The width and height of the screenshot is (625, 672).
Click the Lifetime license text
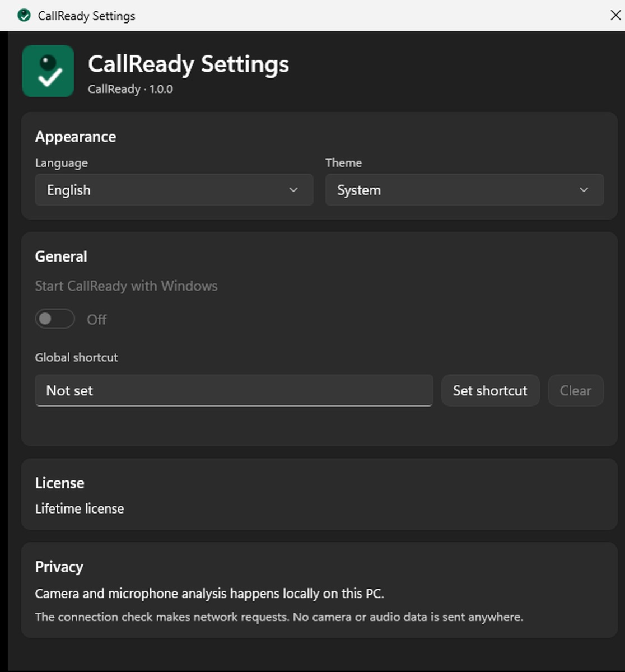click(80, 508)
